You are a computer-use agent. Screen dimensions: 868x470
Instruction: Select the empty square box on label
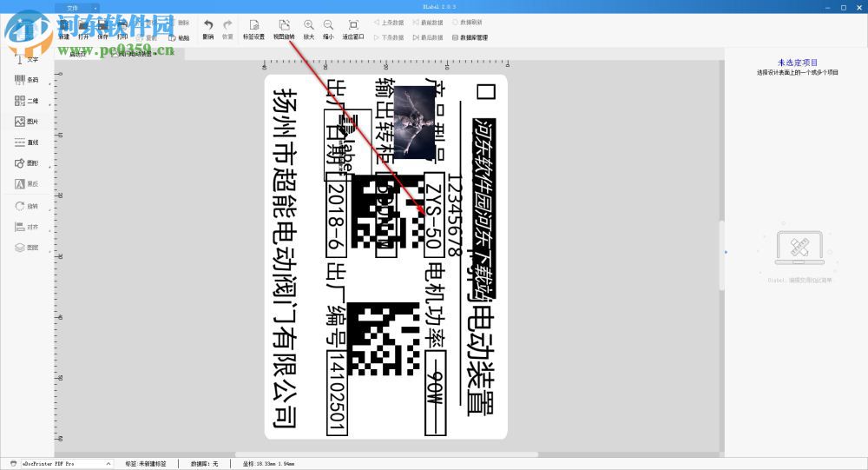coord(485,91)
